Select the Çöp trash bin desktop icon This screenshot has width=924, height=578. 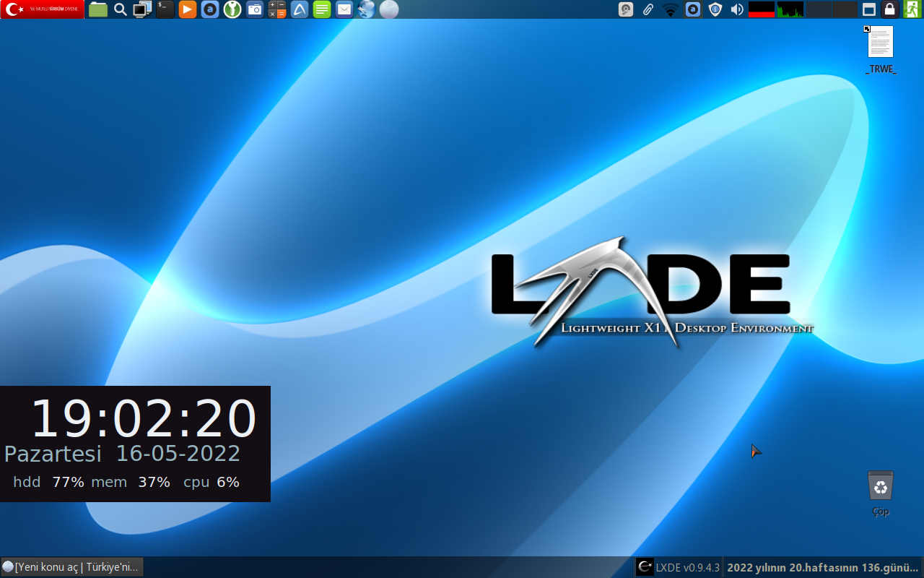[881, 493]
